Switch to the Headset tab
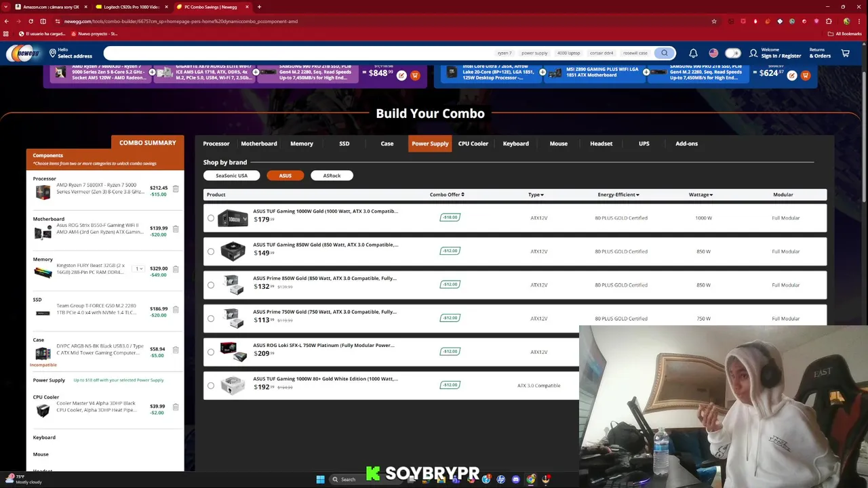The image size is (868, 488). pyautogui.click(x=601, y=144)
